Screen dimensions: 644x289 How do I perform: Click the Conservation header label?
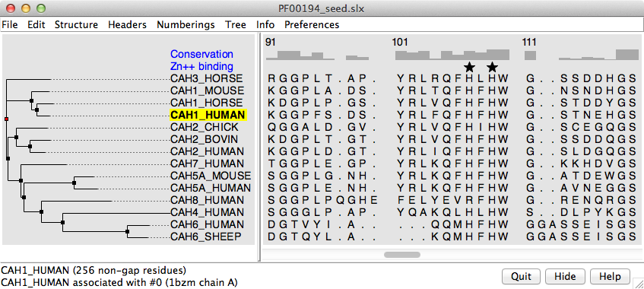point(201,54)
